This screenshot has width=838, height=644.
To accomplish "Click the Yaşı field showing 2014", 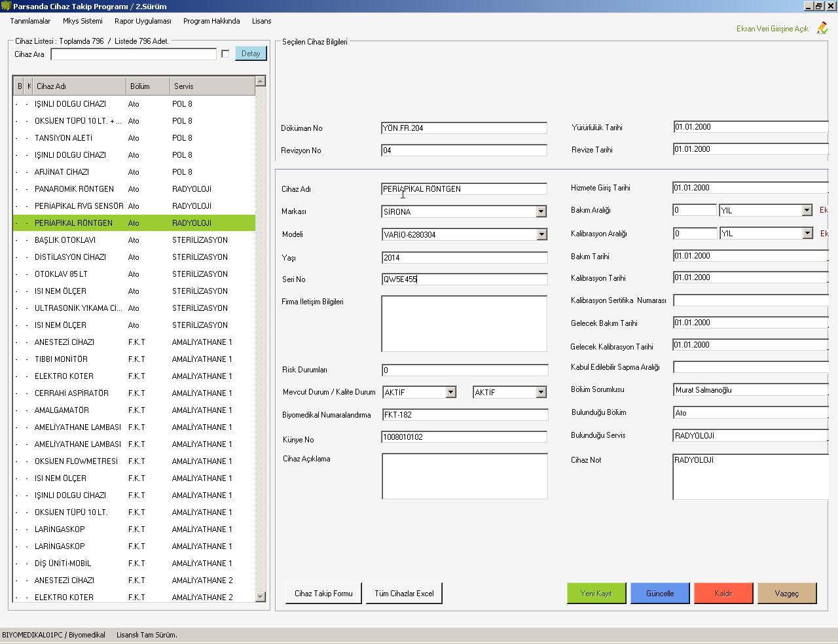I will pyautogui.click(x=464, y=258).
